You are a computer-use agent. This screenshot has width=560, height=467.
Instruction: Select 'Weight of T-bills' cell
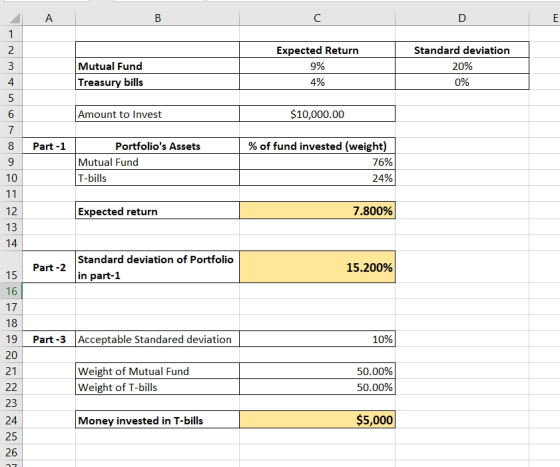click(x=158, y=387)
